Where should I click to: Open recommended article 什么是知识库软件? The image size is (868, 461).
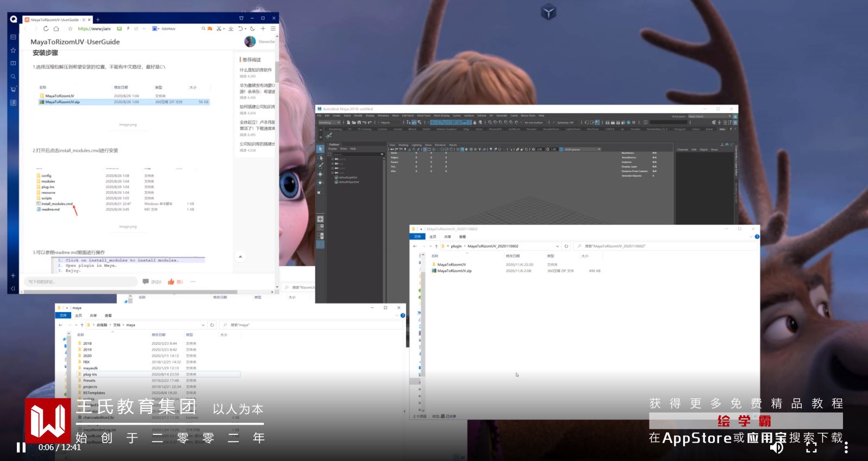[x=256, y=70]
